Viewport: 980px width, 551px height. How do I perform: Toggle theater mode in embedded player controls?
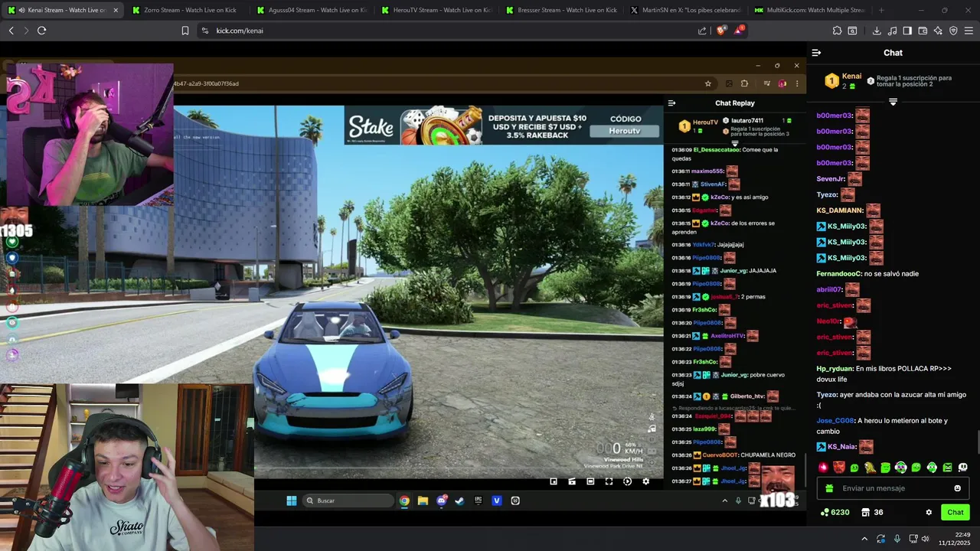pos(590,481)
